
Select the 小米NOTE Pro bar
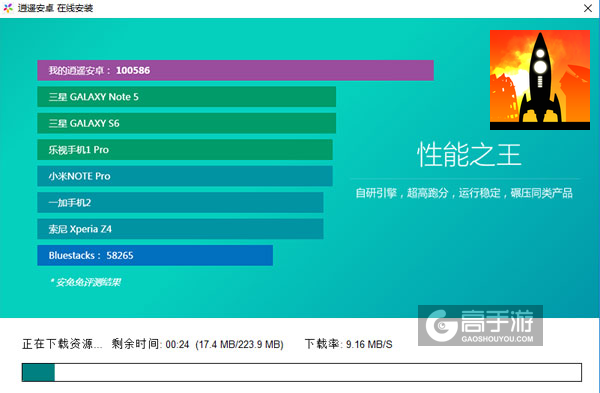click(185, 176)
